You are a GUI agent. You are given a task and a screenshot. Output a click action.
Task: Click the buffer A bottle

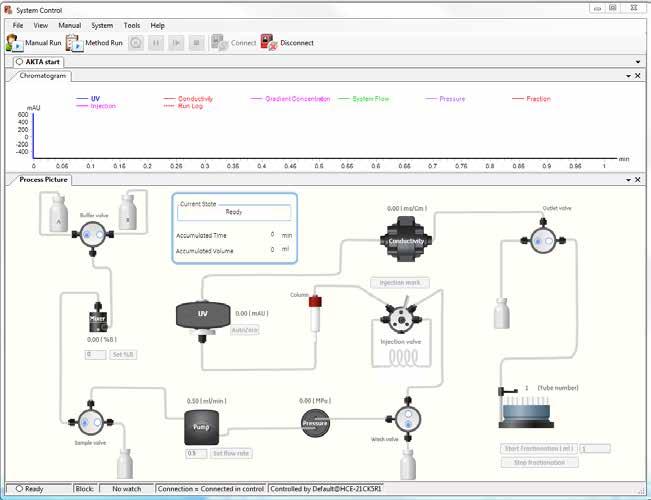coord(59,213)
